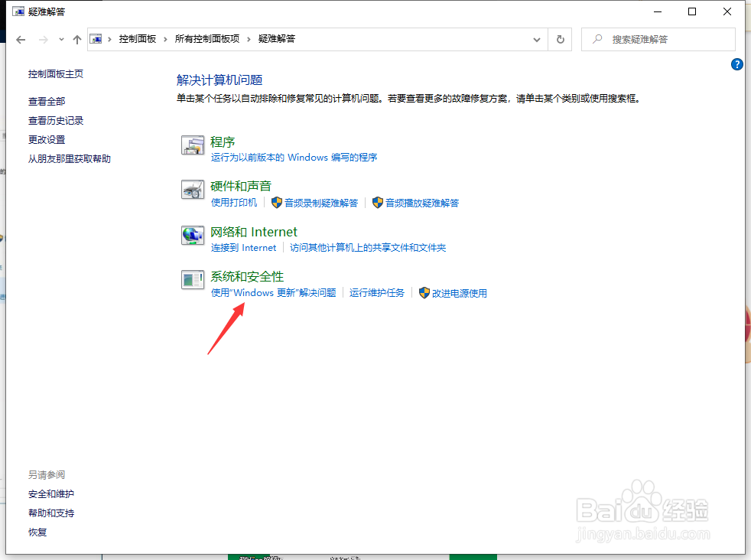Click the 网络和 Internet globe icon
Image resolution: width=751 pixels, height=560 pixels.
193,236
